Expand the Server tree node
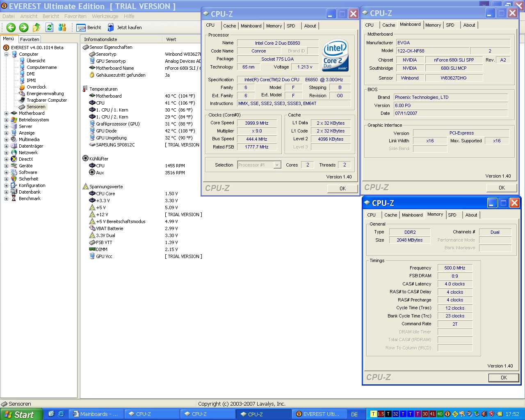 [6, 126]
